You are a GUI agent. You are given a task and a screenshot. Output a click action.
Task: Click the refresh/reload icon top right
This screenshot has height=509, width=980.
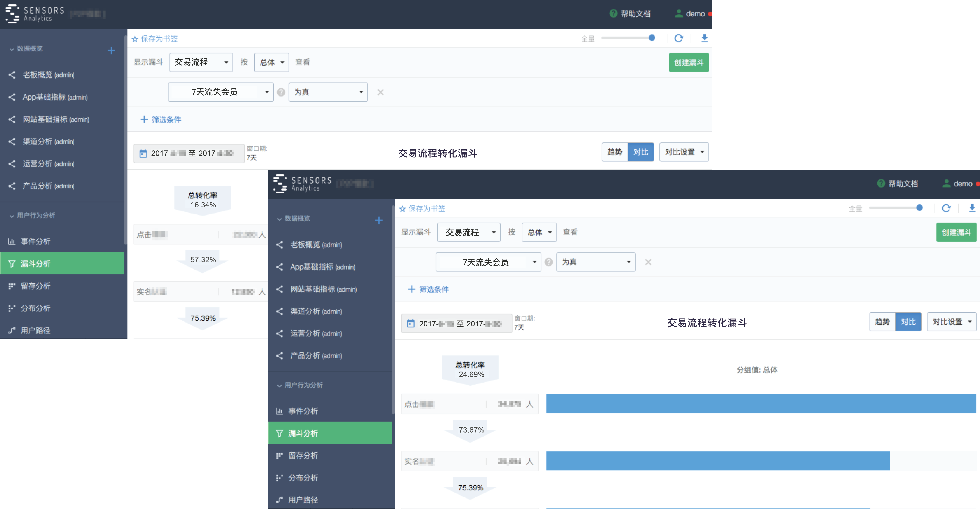(679, 38)
